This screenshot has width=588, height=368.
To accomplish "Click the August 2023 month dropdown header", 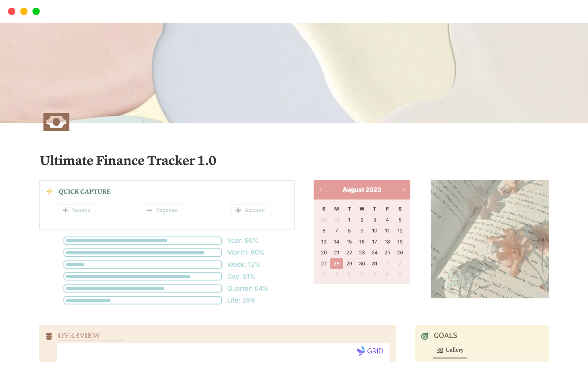I will click(x=362, y=189).
